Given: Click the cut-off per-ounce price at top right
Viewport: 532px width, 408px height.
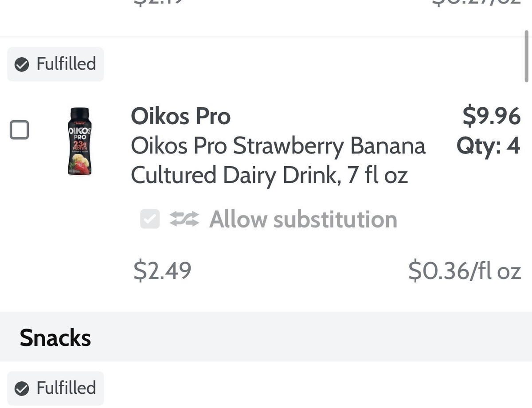Looking at the screenshot, I should pyautogui.click(x=477, y=4).
